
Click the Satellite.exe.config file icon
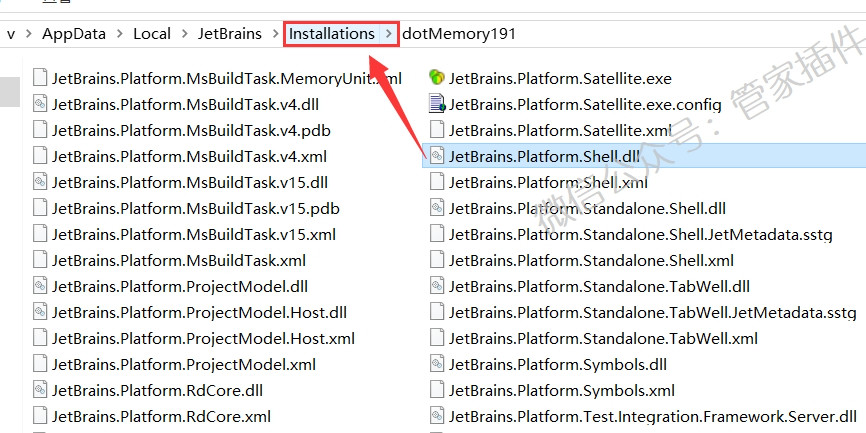[436, 104]
